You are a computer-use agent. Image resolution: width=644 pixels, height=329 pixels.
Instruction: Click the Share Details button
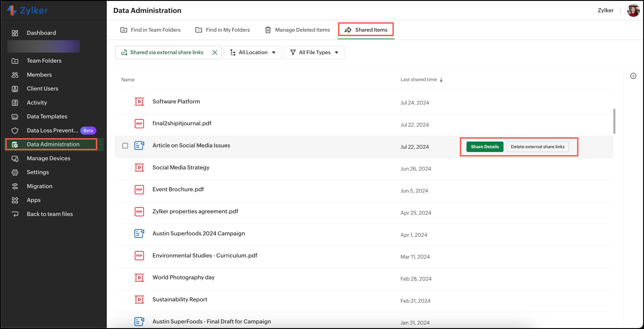coord(485,147)
